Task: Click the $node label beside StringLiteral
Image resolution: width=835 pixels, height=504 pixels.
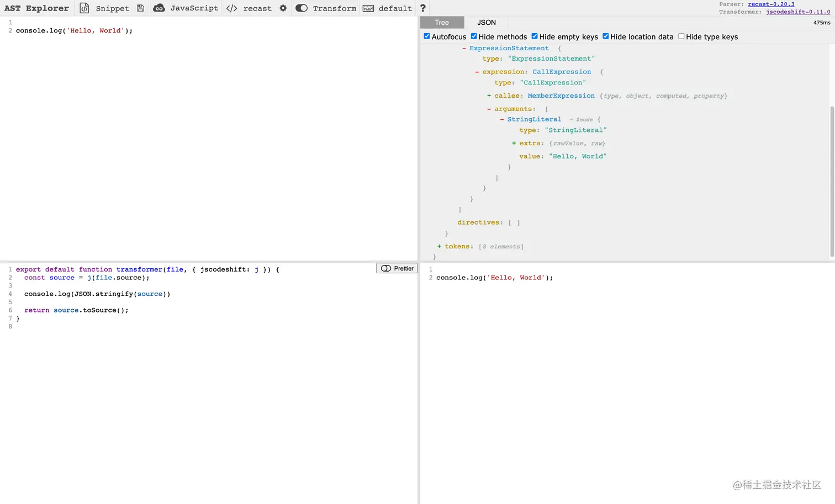Action: tap(584, 120)
